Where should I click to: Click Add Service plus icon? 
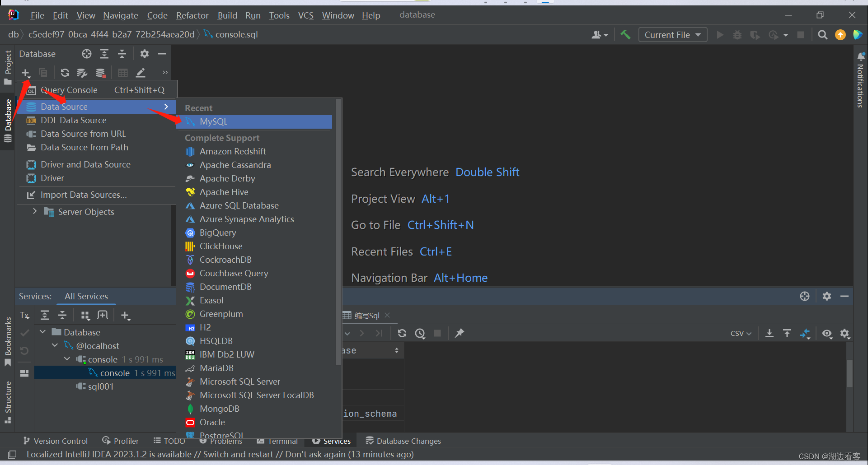[x=126, y=316]
